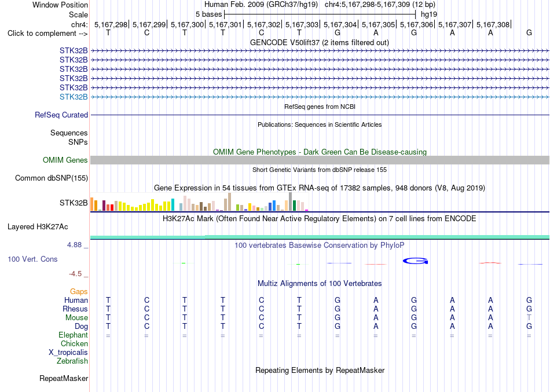The height and width of the screenshot is (392, 550).
Task: Click the '5 bases' scale label
Action: tap(208, 14)
